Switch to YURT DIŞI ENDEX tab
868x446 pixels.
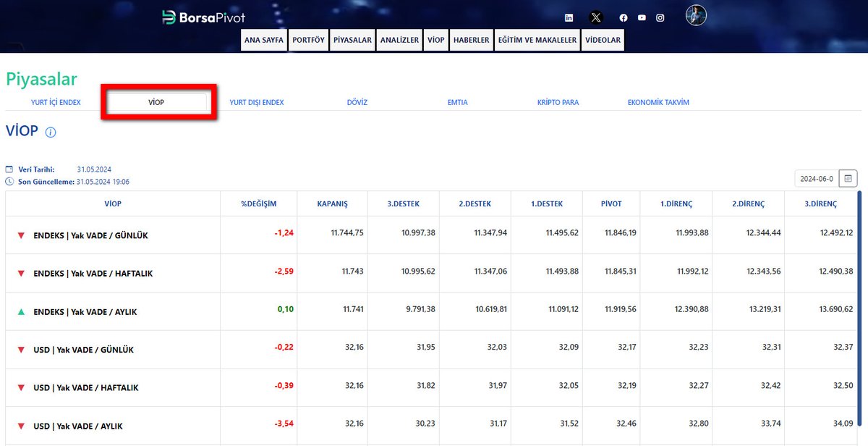pyautogui.click(x=257, y=102)
